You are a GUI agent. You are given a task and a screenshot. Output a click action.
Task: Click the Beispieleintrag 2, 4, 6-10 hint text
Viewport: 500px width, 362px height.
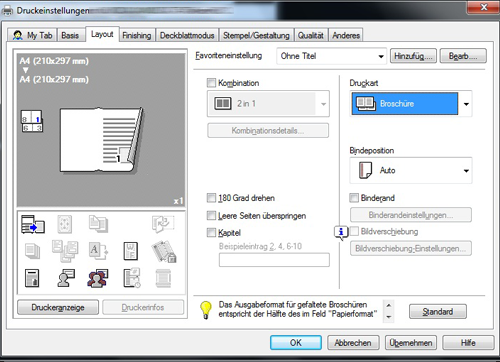(x=260, y=246)
